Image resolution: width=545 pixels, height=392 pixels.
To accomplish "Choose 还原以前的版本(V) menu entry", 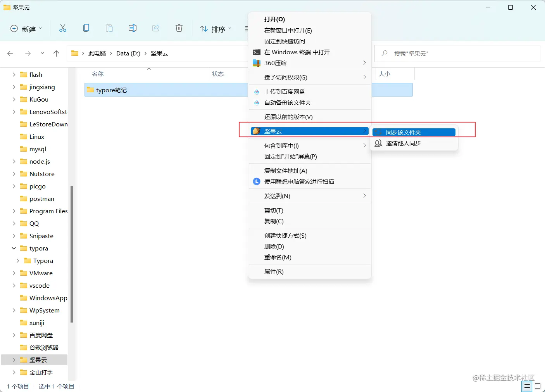I will pyautogui.click(x=309, y=117).
